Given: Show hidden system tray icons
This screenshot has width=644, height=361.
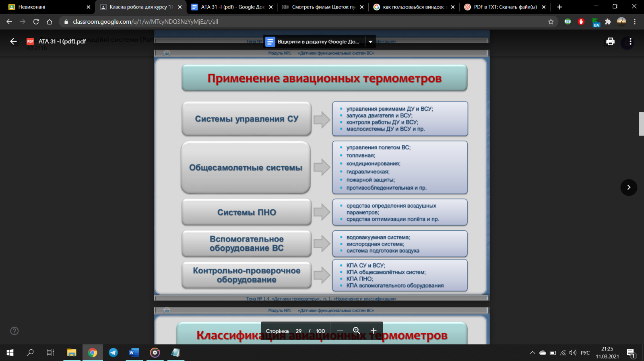Looking at the screenshot, I should pos(533,353).
